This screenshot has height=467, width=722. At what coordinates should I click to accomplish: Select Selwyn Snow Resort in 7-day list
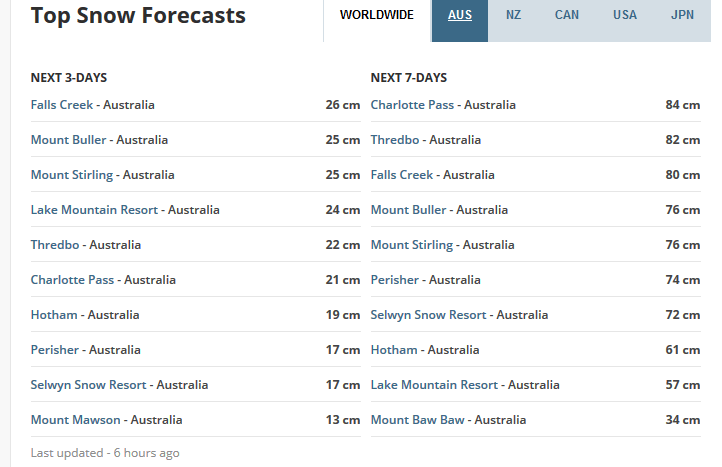pyautogui.click(x=430, y=315)
